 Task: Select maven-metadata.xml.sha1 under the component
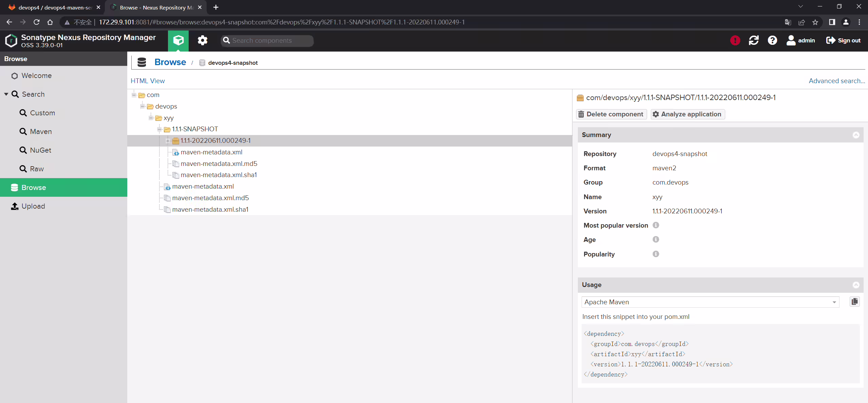(x=219, y=175)
